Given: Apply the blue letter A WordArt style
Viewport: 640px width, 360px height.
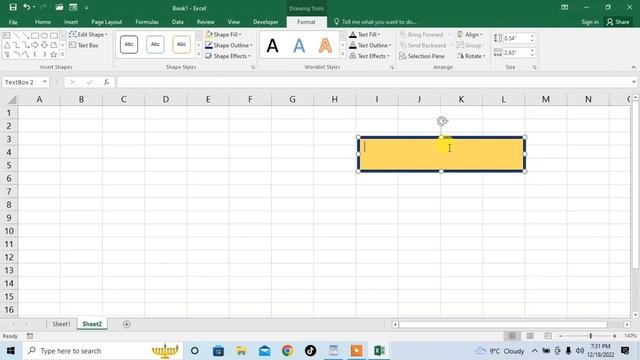Looking at the screenshot, I should (299, 45).
